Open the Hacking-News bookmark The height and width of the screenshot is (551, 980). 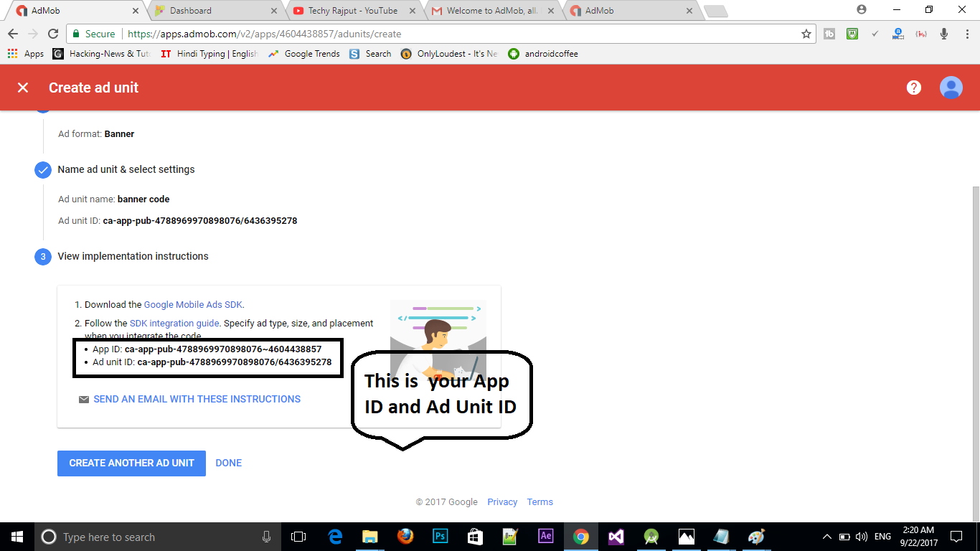(101, 54)
